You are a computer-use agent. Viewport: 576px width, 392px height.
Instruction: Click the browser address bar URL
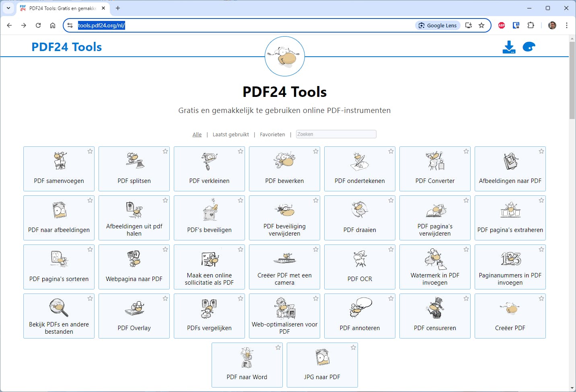(101, 25)
